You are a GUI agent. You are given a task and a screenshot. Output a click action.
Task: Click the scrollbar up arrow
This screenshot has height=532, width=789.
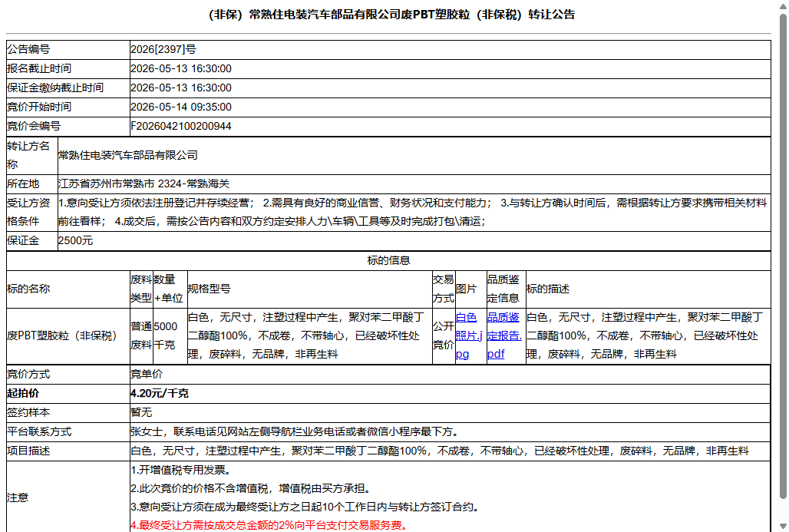click(783, 5)
